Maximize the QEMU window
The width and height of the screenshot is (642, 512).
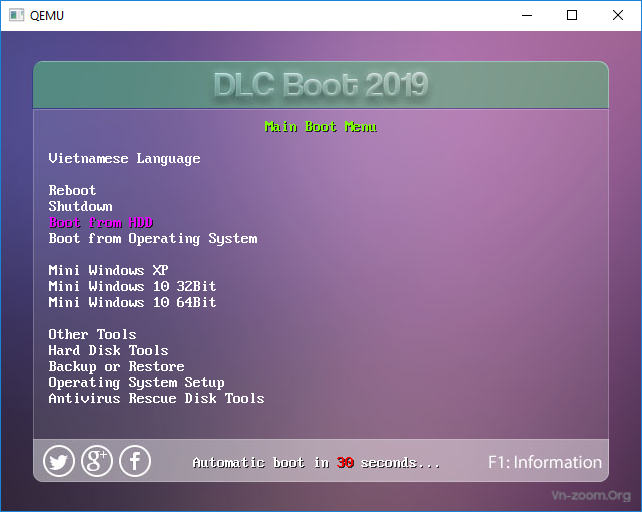click(x=572, y=15)
